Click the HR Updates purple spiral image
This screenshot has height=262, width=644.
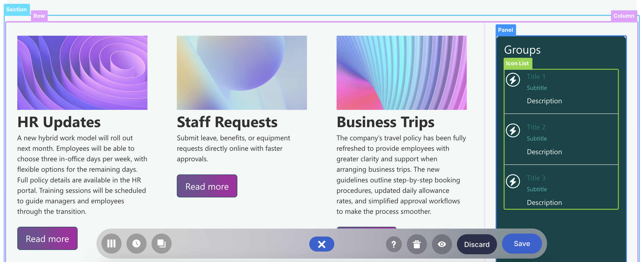[x=82, y=73]
